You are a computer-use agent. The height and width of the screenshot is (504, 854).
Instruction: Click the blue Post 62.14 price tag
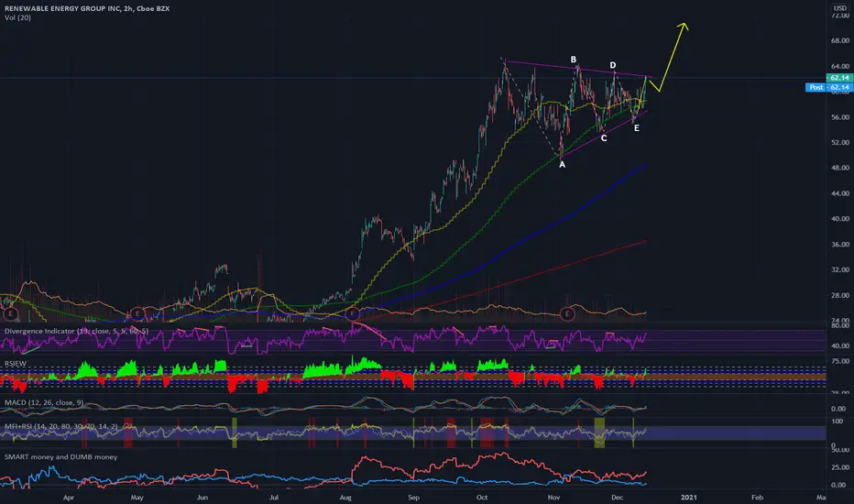(x=828, y=87)
